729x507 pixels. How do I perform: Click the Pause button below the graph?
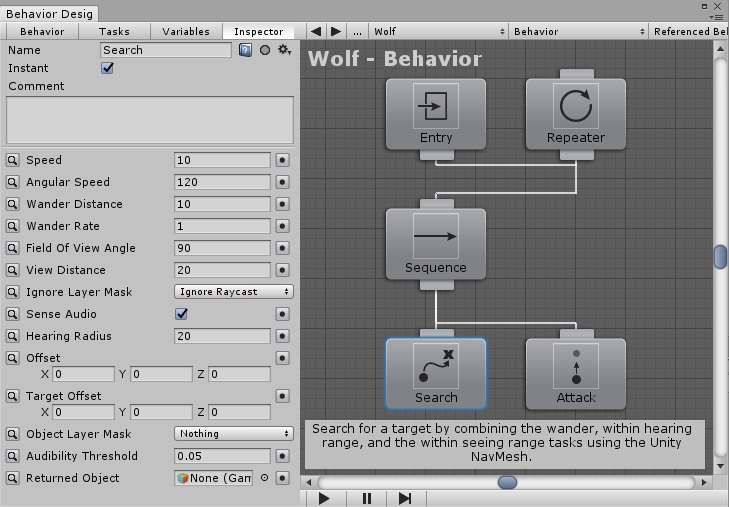[366, 499]
